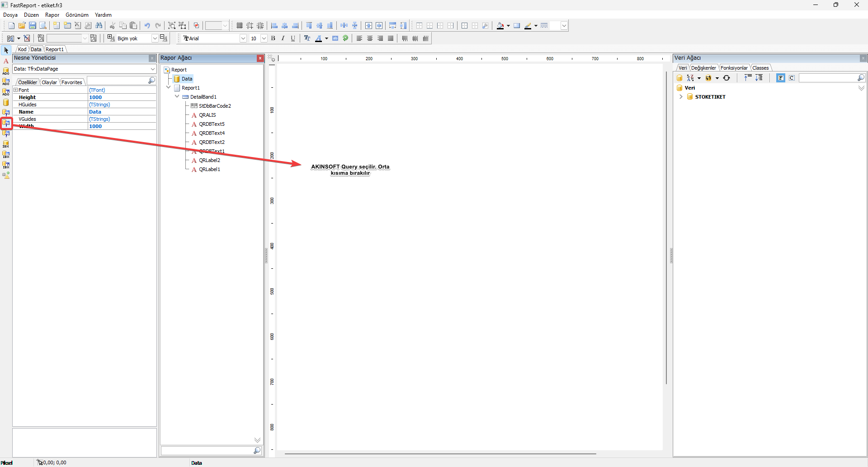
Task: Toggle the C filter button in data tree
Action: [792, 78]
